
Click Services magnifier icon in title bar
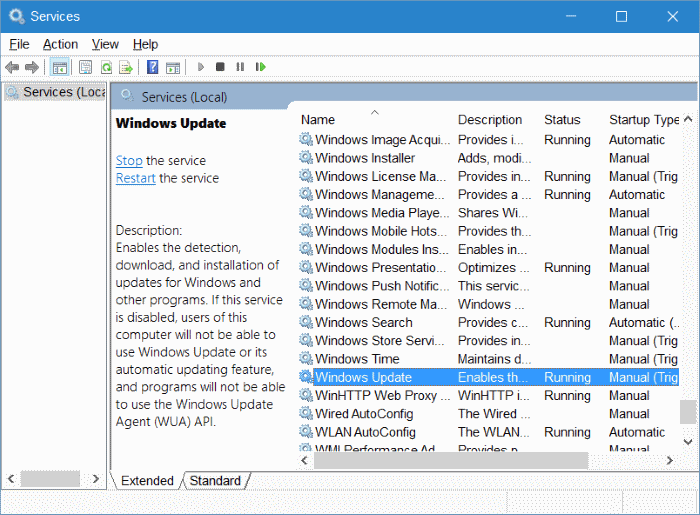(17, 17)
